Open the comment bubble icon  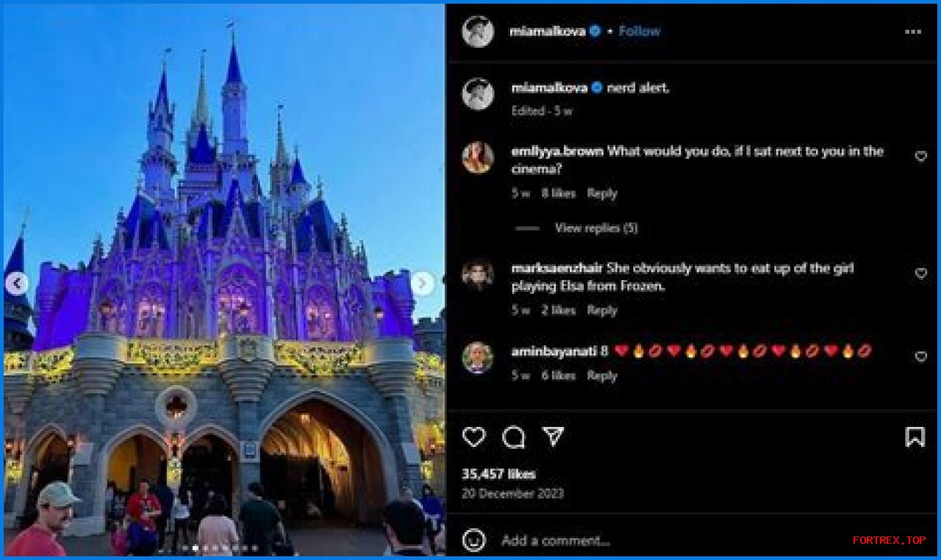click(x=514, y=437)
